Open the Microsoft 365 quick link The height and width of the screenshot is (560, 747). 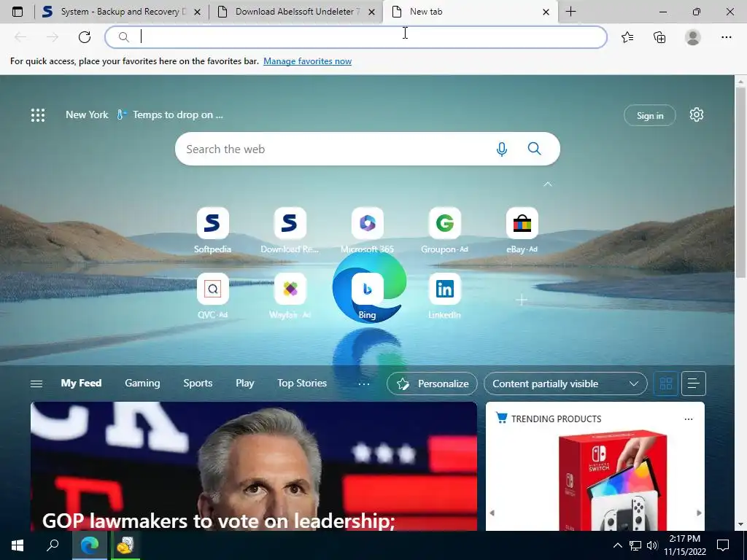click(x=368, y=230)
